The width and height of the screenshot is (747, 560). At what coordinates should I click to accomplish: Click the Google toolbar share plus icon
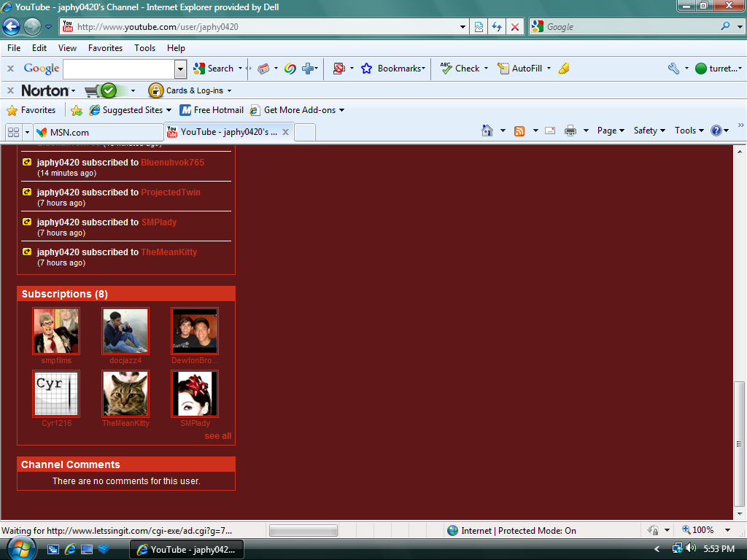tap(309, 69)
